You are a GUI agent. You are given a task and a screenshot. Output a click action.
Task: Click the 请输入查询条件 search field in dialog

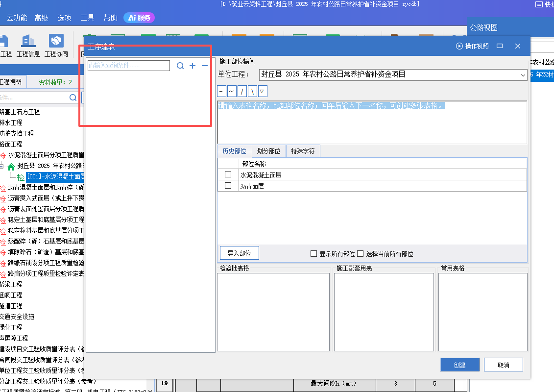click(129, 66)
